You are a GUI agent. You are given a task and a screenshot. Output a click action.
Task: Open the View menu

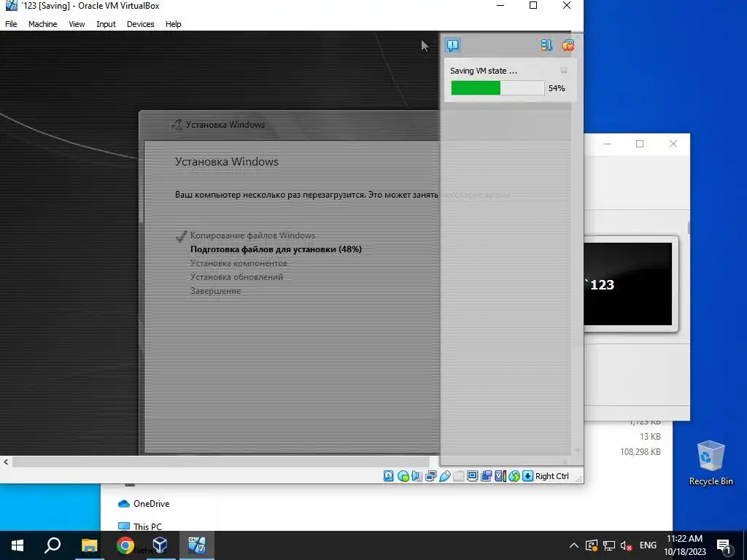[77, 24]
